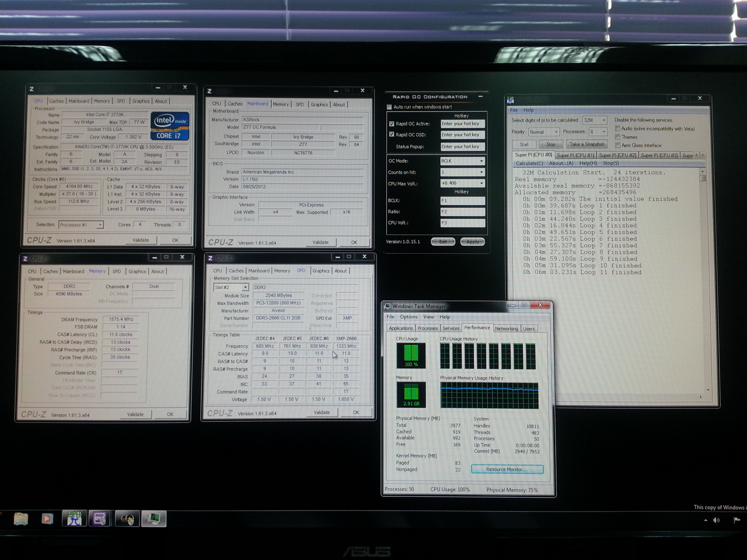Uncheck the Rapid OC Active checkbox
The height and width of the screenshot is (560, 747).
click(x=392, y=124)
